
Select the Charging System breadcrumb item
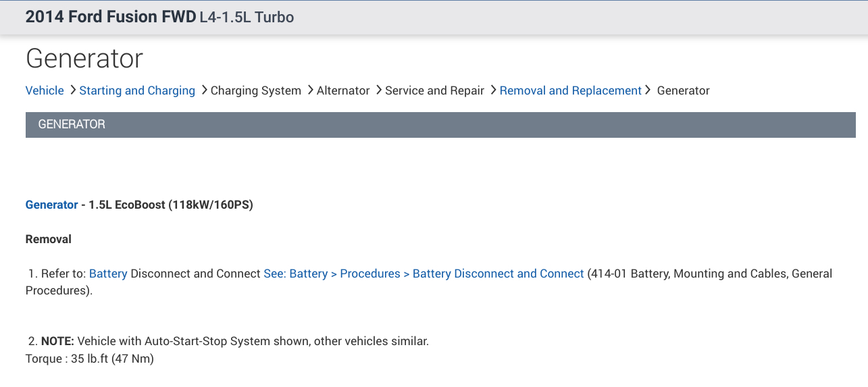click(256, 91)
